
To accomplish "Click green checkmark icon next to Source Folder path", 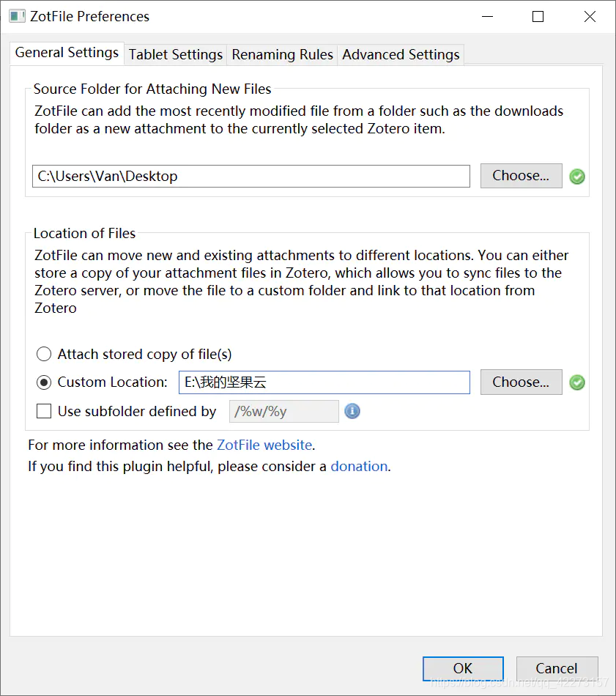I will coord(577,177).
